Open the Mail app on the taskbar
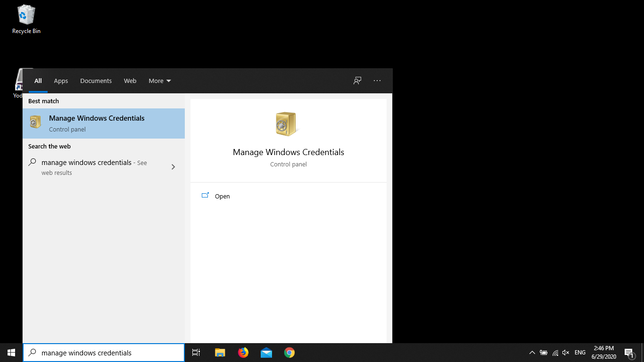 pos(266,353)
